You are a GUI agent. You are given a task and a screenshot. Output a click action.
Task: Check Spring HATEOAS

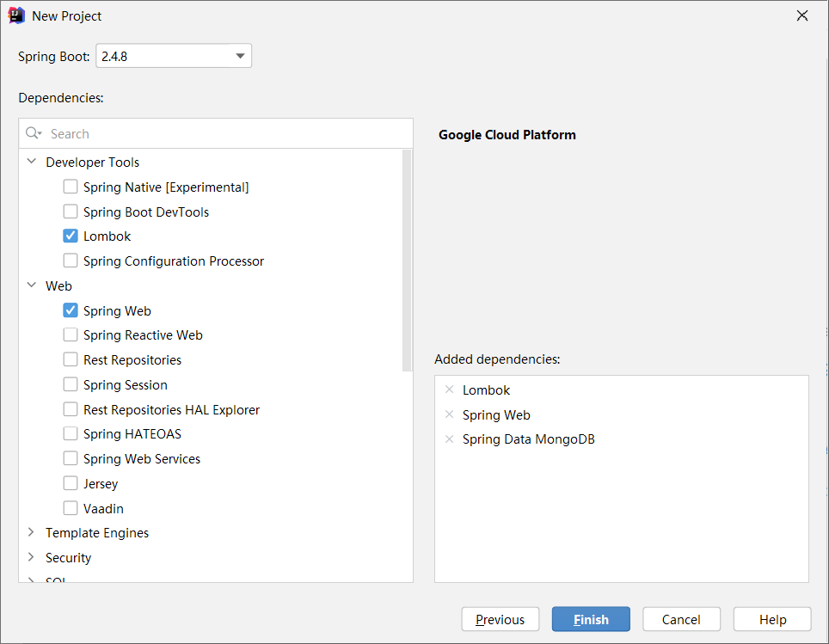[71, 433]
